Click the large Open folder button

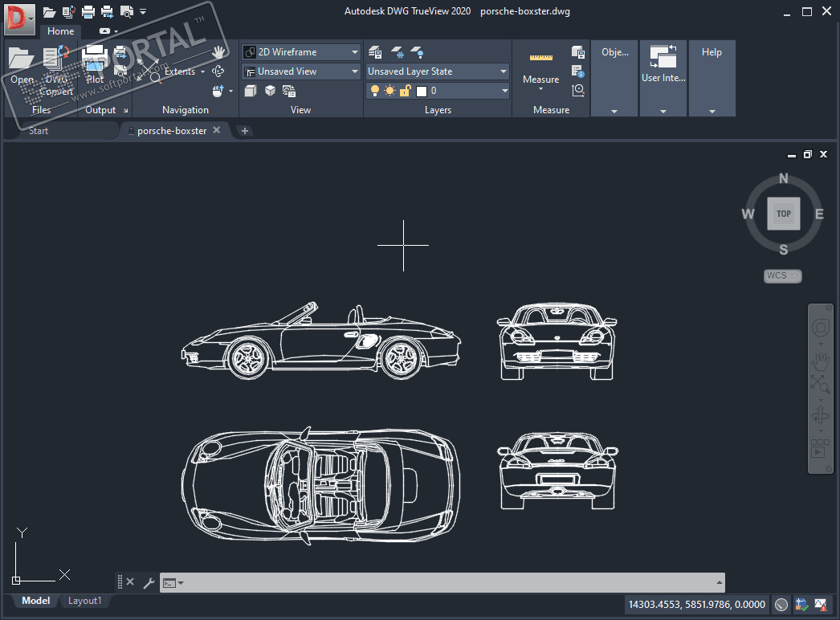coord(22,65)
